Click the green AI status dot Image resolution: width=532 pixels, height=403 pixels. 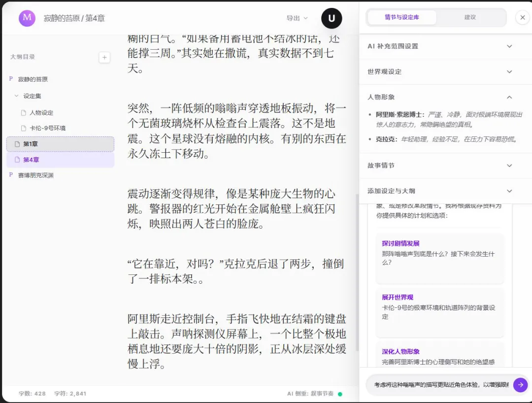[340, 394]
